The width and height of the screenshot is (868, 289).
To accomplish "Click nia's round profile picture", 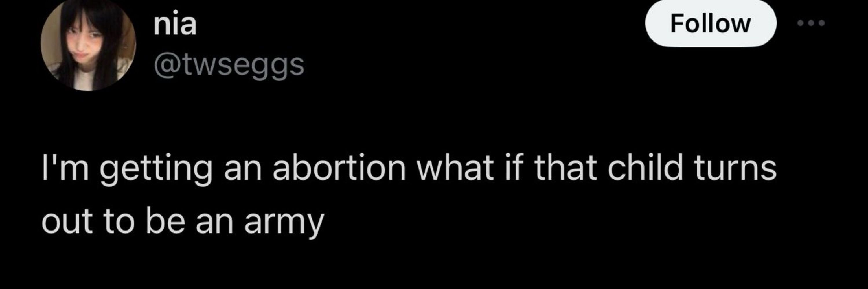I will click(x=88, y=44).
